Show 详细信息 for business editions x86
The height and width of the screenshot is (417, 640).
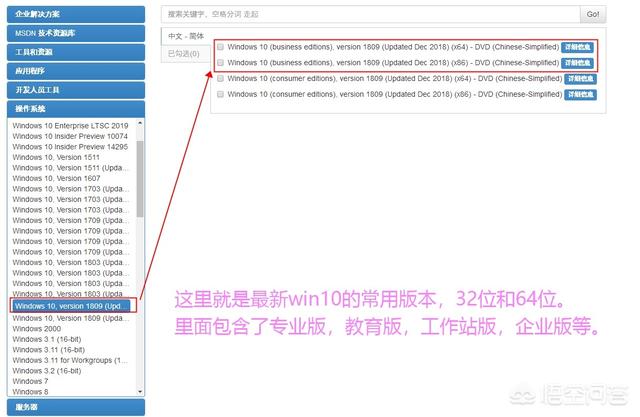578,63
